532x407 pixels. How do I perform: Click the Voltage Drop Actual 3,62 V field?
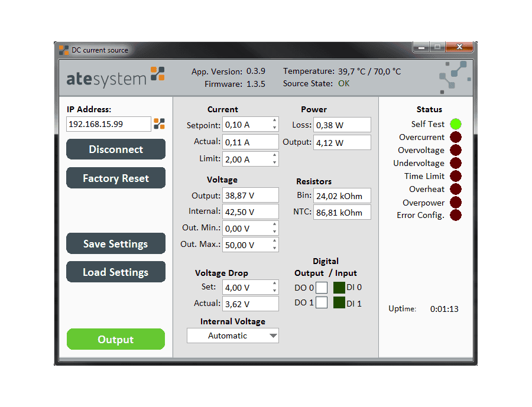point(251,304)
